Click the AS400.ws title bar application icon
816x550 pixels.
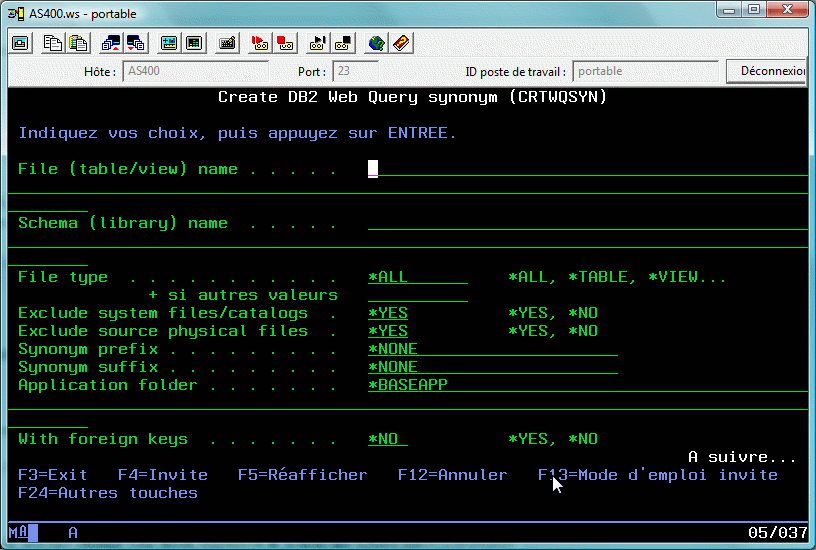(16, 14)
